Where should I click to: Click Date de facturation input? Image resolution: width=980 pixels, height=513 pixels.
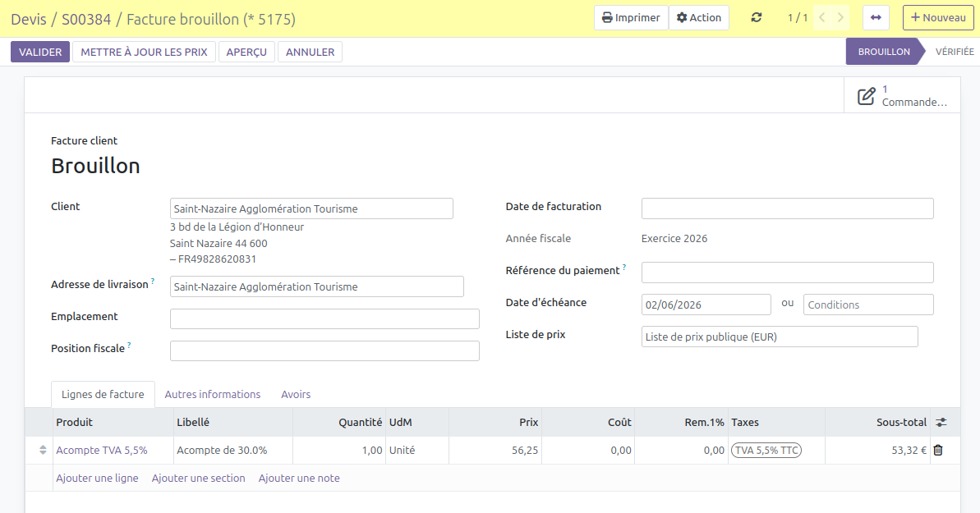pos(788,208)
